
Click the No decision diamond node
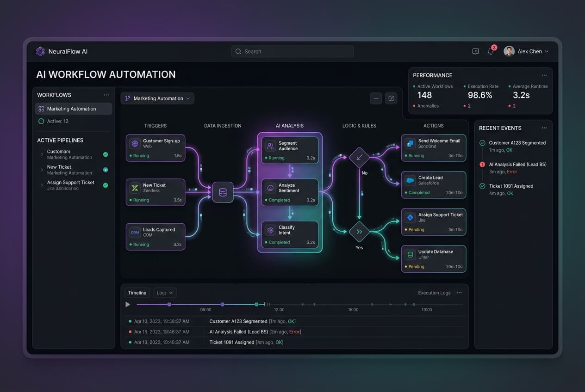[359, 158]
